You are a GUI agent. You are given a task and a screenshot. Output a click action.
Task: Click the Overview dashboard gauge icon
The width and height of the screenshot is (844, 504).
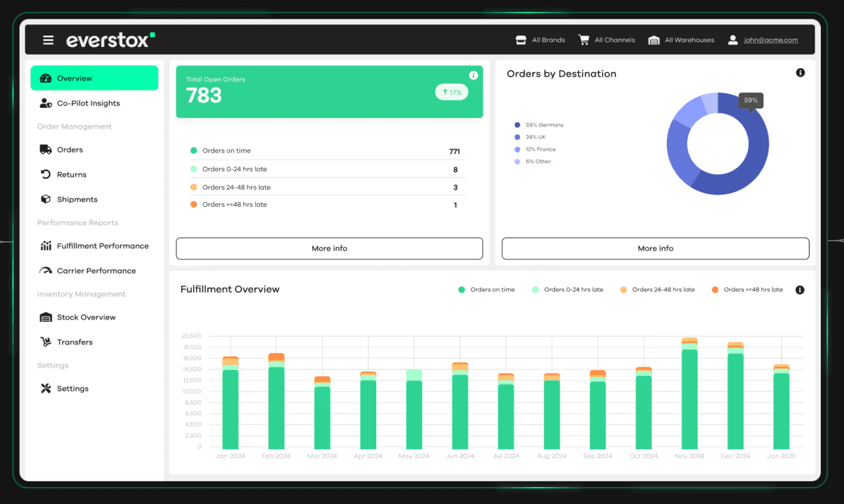46,79
